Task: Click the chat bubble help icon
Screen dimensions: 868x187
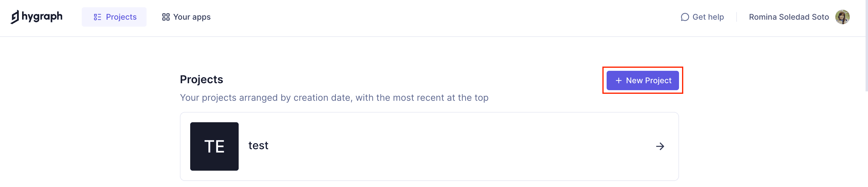Action: pos(685,17)
